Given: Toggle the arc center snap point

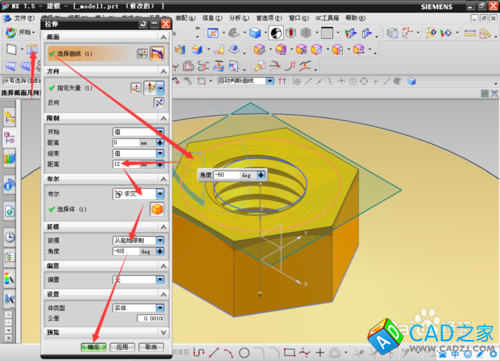Looking at the screenshot, I should click(353, 81).
